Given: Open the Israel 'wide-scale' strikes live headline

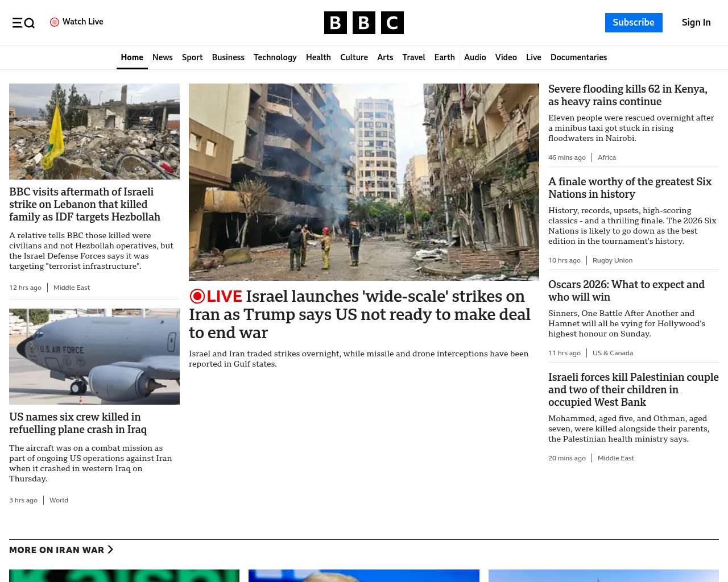Looking at the screenshot, I should point(359,314).
